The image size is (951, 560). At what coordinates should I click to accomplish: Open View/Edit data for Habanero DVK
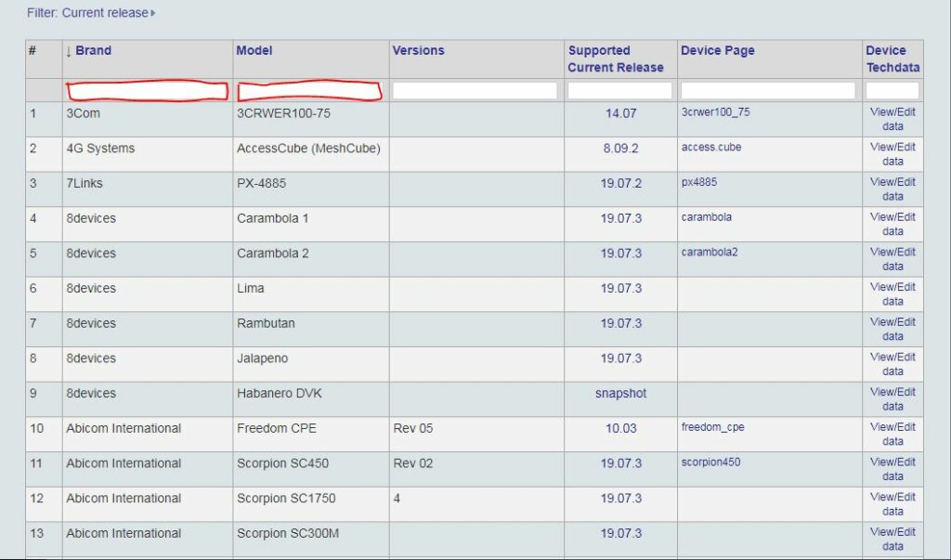(x=892, y=399)
